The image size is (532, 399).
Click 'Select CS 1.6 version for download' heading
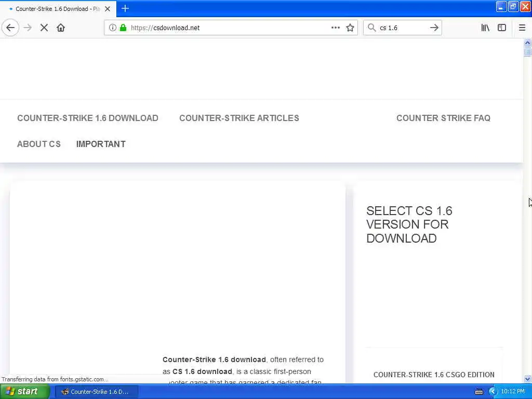[x=409, y=224]
